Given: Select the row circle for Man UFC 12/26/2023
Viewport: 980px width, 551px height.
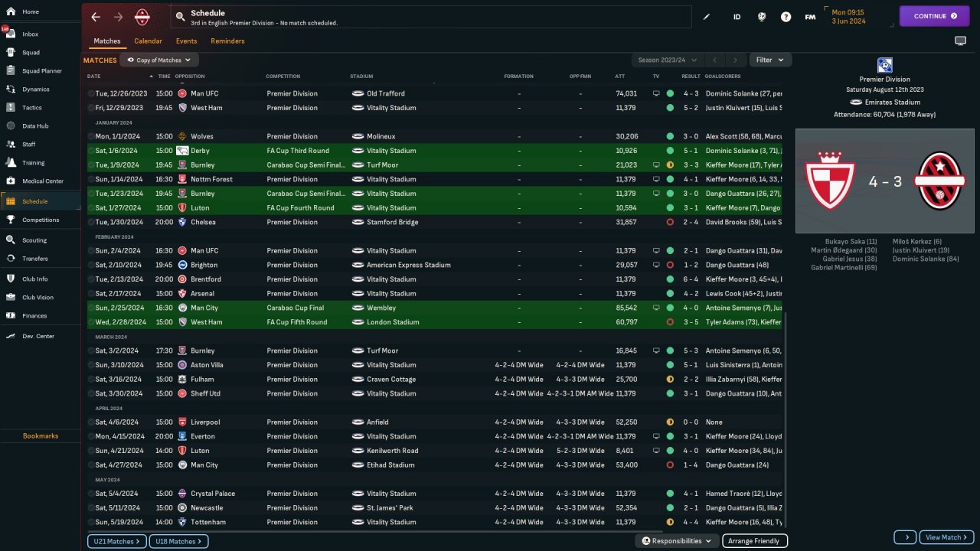Looking at the screenshot, I should point(91,93).
